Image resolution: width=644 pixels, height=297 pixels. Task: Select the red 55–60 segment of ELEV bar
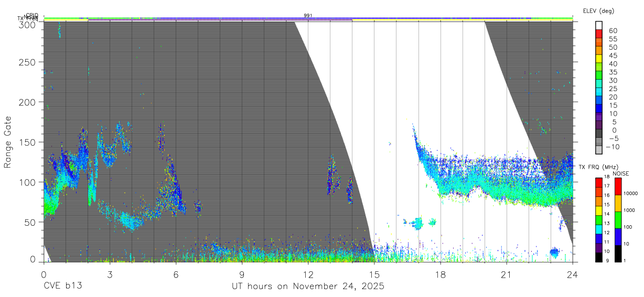coord(599,35)
